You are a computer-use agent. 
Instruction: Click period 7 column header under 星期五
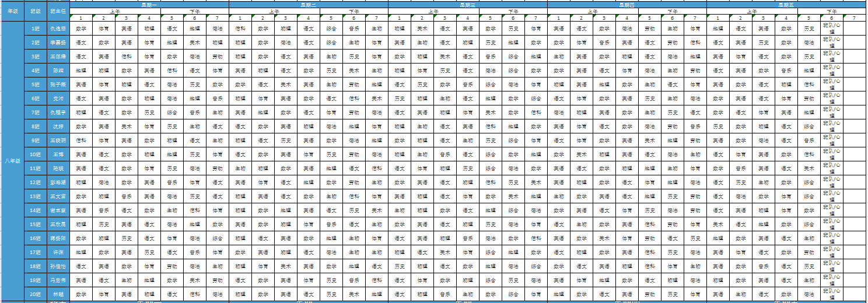click(855, 18)
